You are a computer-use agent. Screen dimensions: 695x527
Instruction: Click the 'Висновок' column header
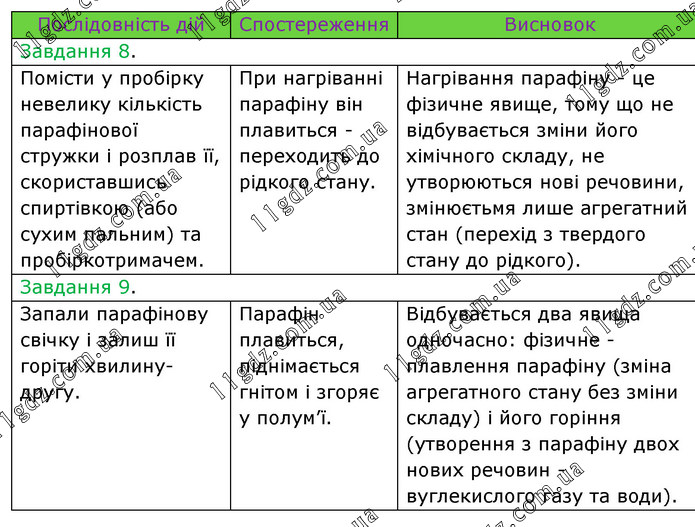tap(549, 25)
